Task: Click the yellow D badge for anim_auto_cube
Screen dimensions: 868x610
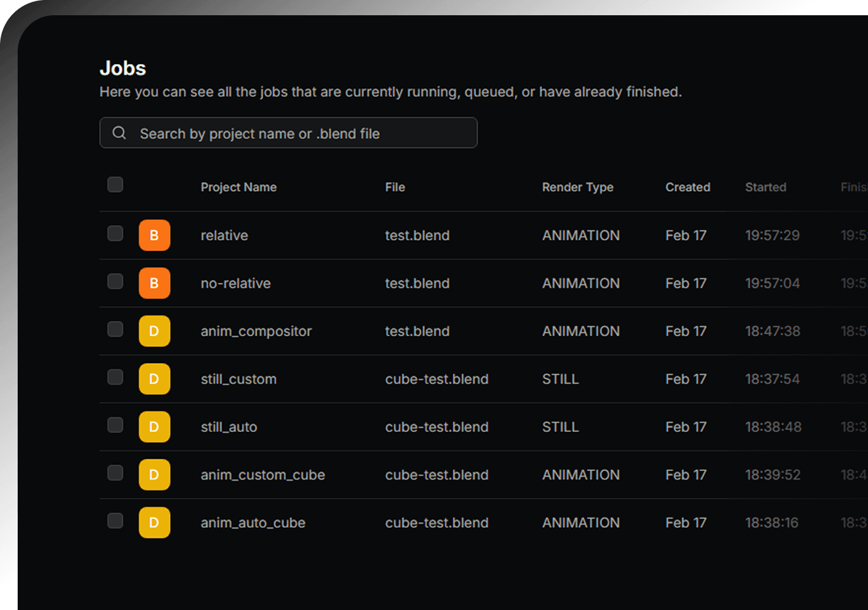Action: pos(154,523)
